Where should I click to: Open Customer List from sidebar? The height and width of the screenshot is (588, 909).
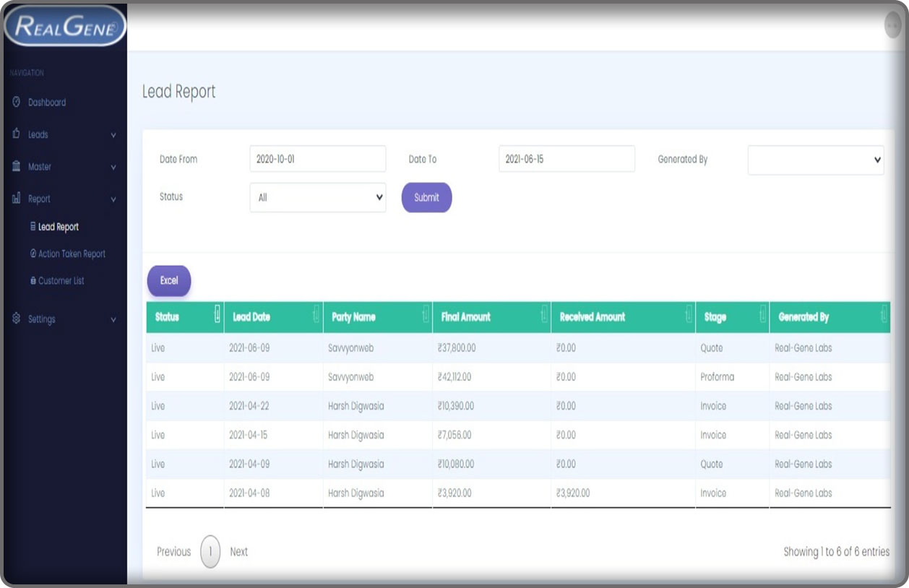pos(57,281)
